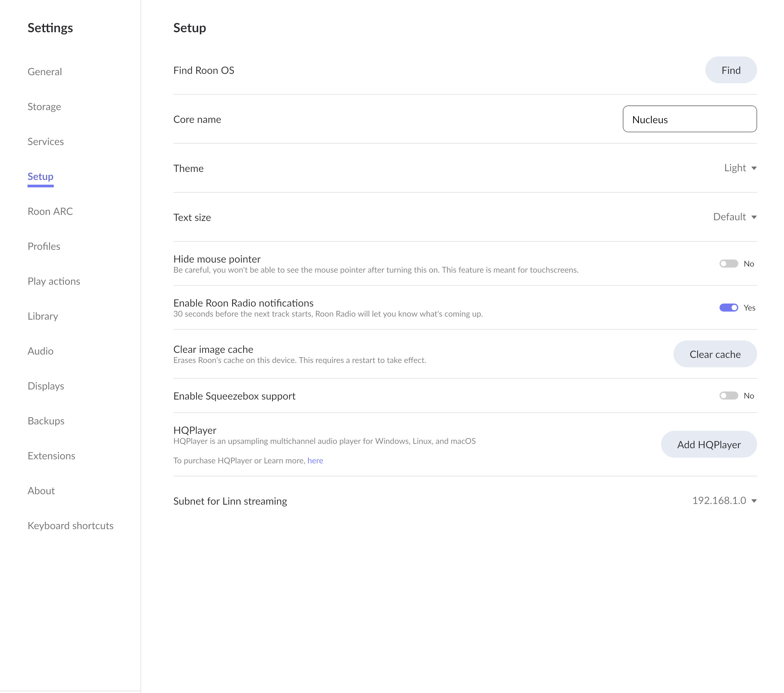Image resolution: width=784 pixels, height=693 pixels.
Task: Open Roon ARC settings
Action: coord(50,211)
